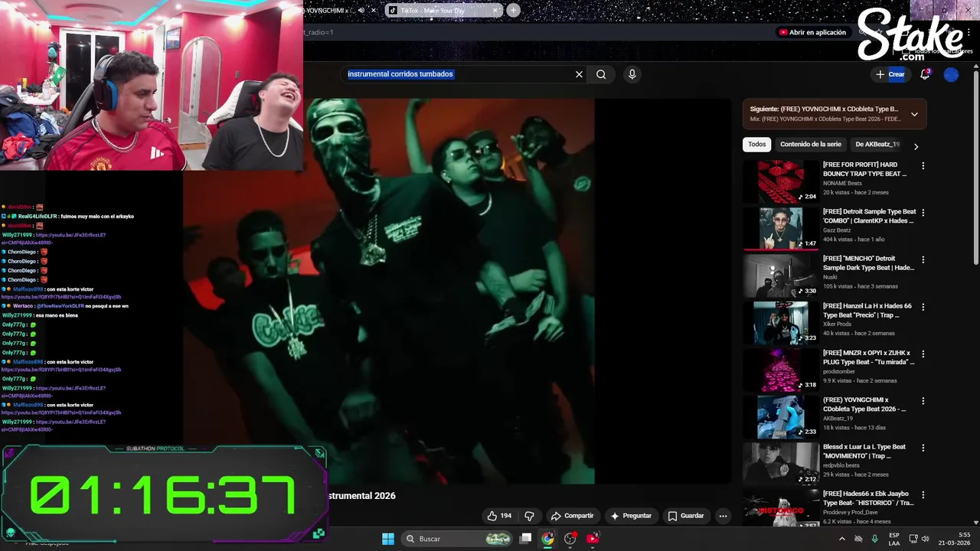Open clock showing 5:55 21-03-2026
Viewport: 980px width, 551px height.
(x=954, y=539)
